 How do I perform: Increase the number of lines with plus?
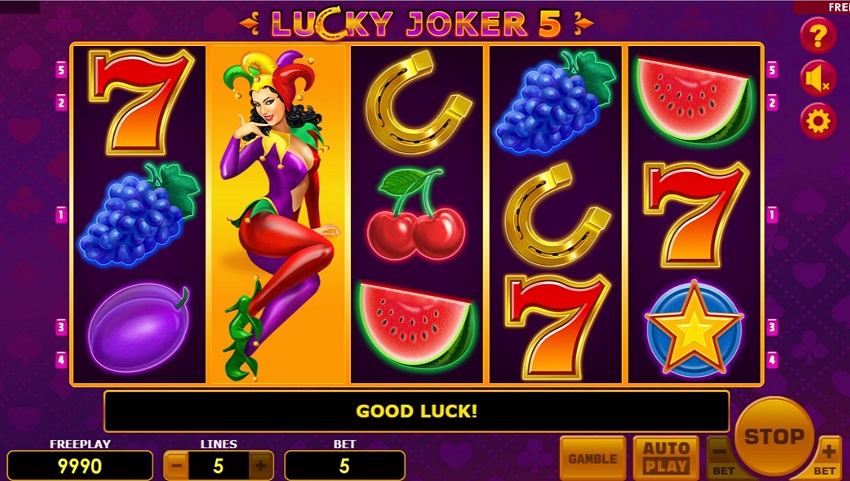[261, 465]
